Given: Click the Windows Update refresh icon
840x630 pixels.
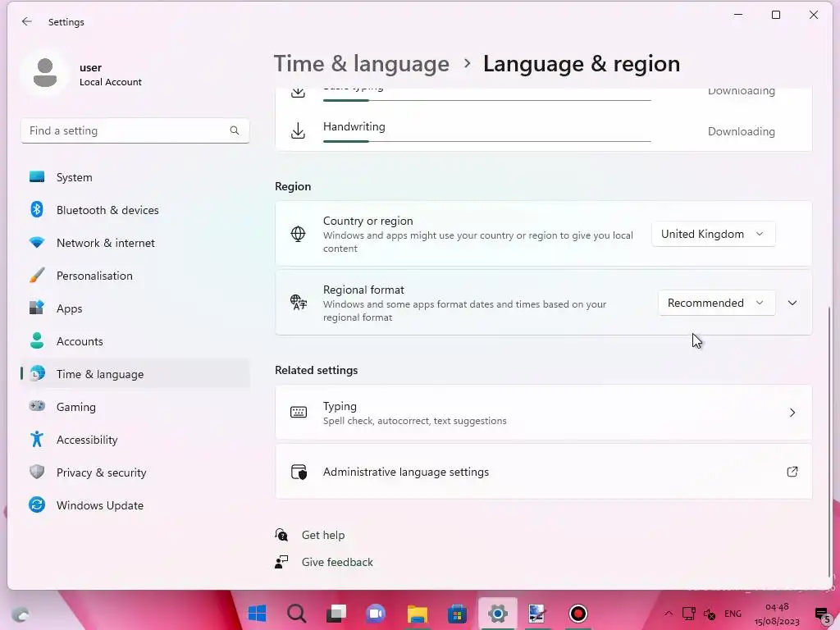Looking at the screenshot, I should click(x=37, y=504).
